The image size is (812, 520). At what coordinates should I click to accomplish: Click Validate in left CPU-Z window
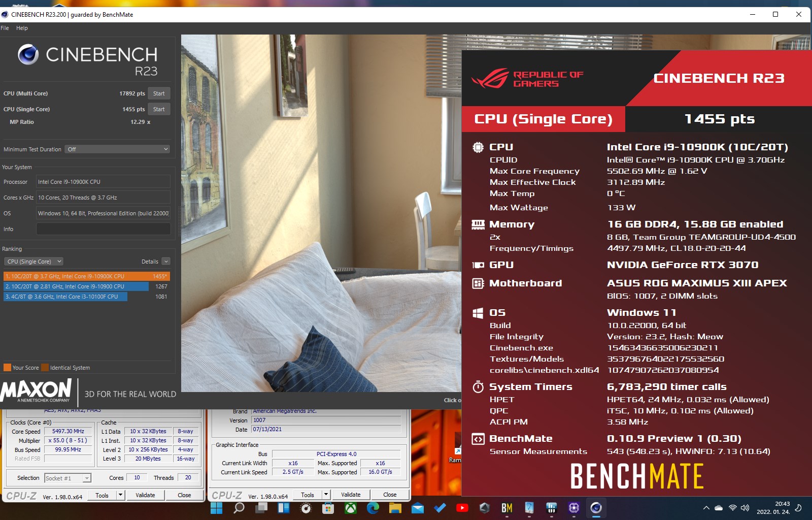[145, 495]
